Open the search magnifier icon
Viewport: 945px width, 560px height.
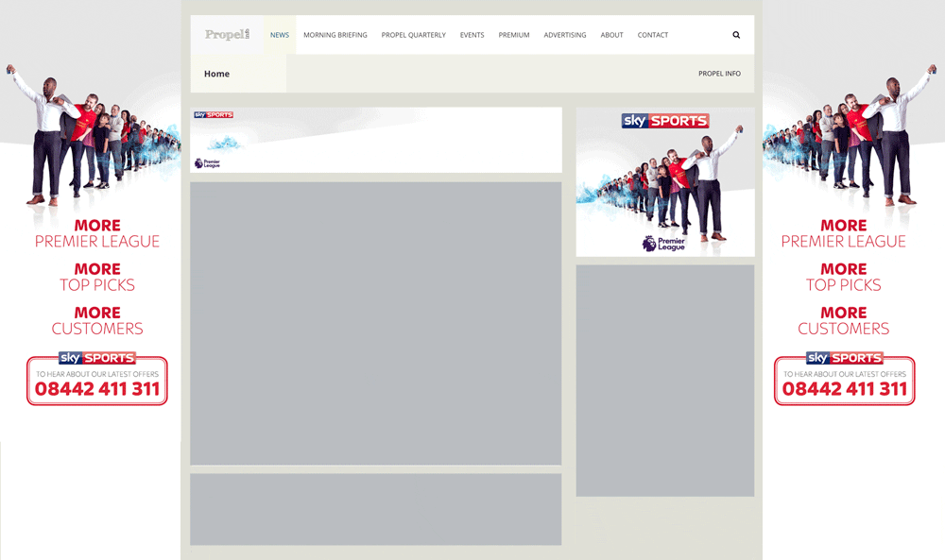click(736, 35)
